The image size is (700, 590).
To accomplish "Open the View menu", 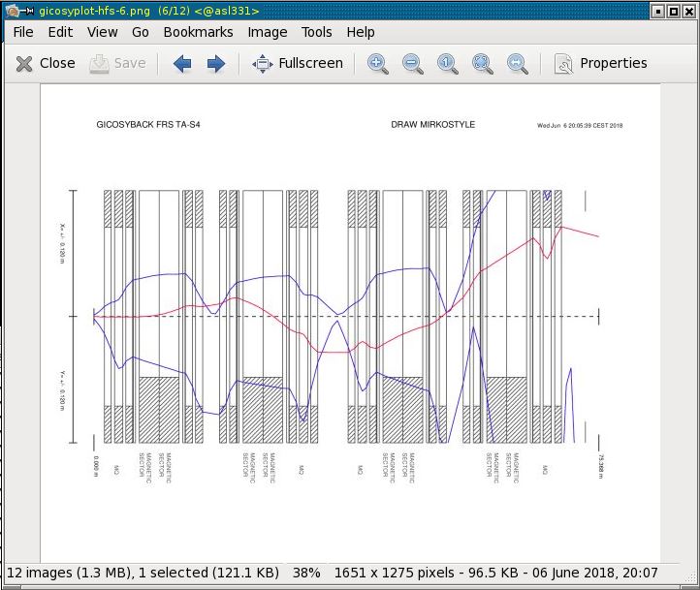I will pos(102,32).
